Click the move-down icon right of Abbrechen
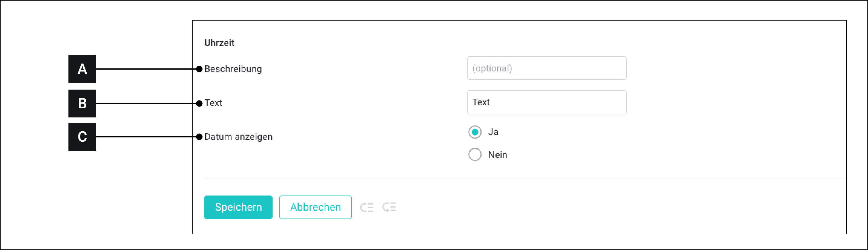Viewport: 868px width, 250px height. (x=389, y=207)
